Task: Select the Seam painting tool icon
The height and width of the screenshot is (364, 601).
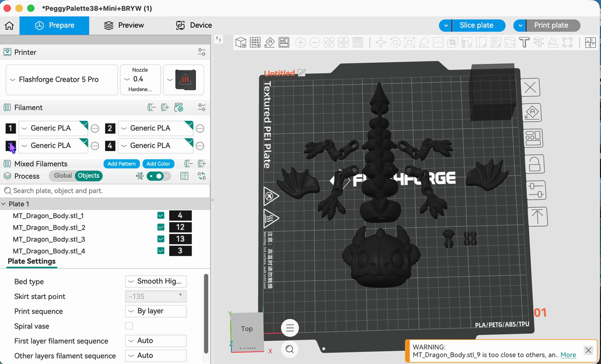Action: click(x=481, y=42)
